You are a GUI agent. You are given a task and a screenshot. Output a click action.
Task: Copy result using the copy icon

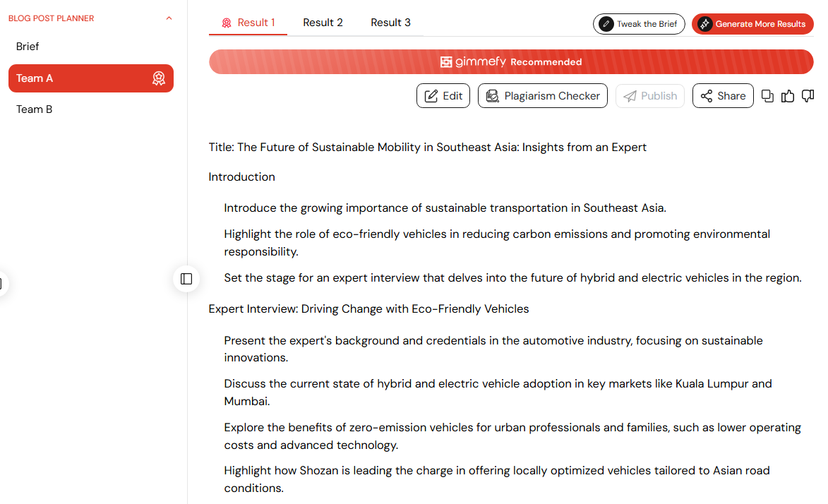click(767, 95)
